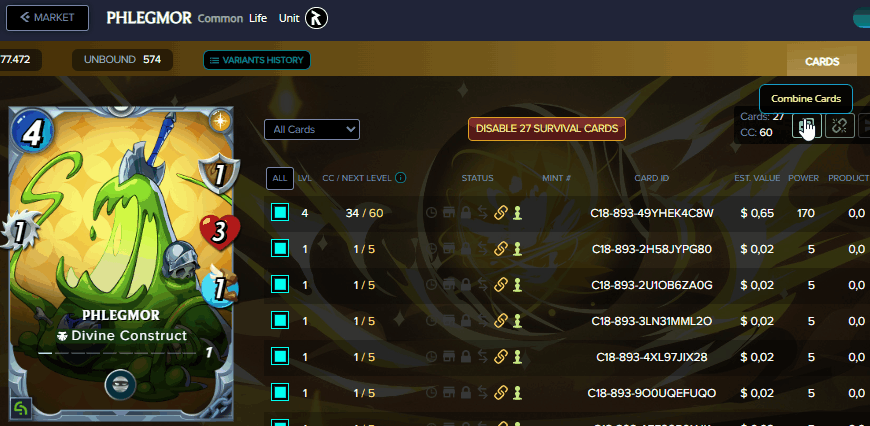Click the unlink cards chain icon
Viewport: 870px width, 426px height.
click(839, 126)
